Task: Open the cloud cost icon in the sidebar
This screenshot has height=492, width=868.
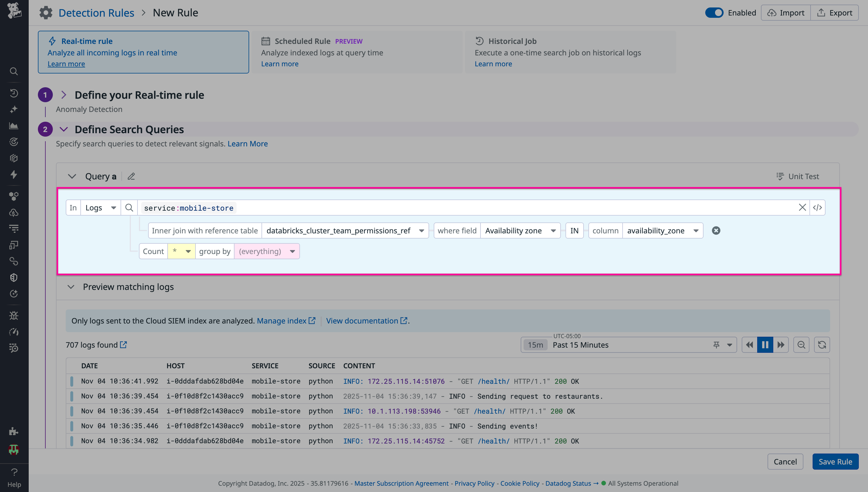Action: click(x=14, y=212)
